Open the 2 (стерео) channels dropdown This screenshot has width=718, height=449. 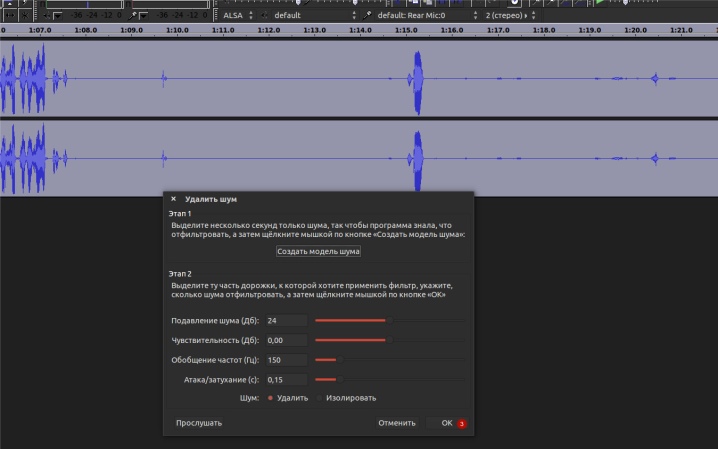[510, 15]
